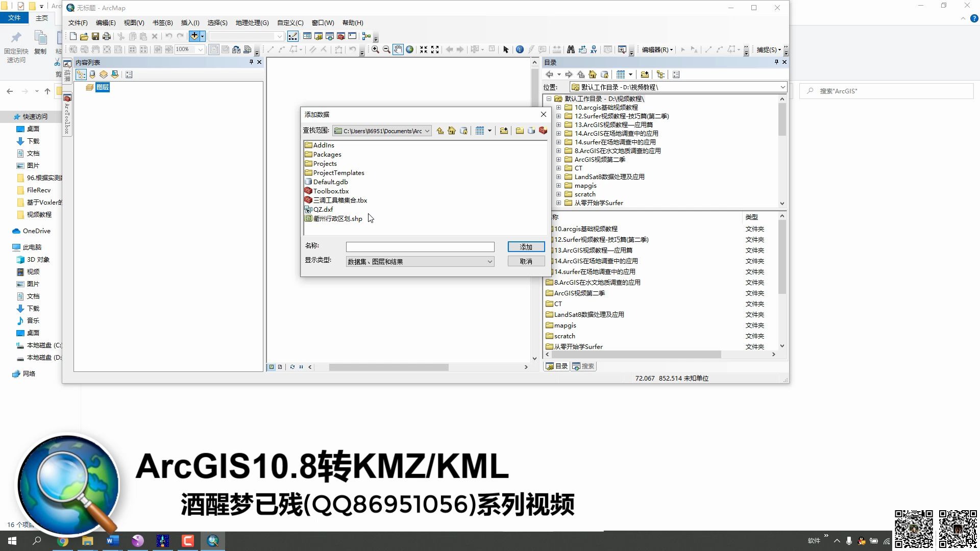Open the ArcToolbox window icon
This screenshot has height=551, width=980.
341,36
